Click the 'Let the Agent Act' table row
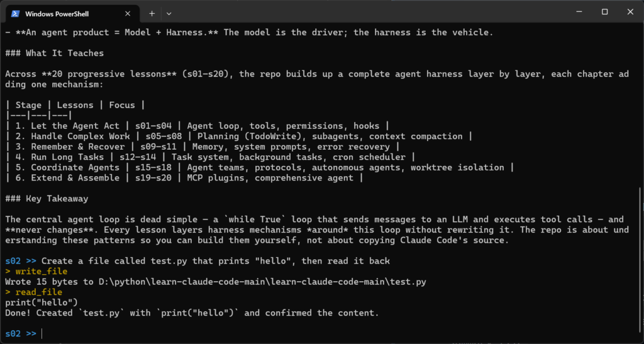Screen dimensions: 644x344 coord(197,126)
